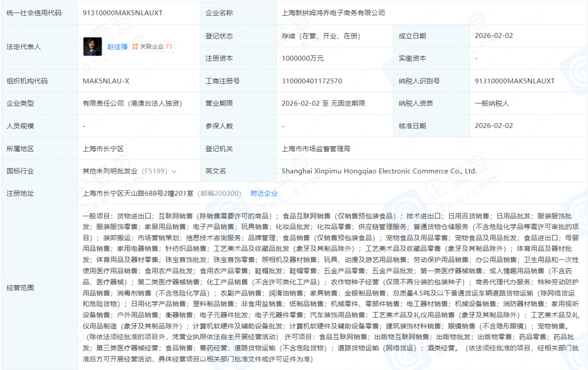Screen dimensions: 588x370
Task: Click organization code MAK5NLAU-X
Action: (x=104, y=80)
